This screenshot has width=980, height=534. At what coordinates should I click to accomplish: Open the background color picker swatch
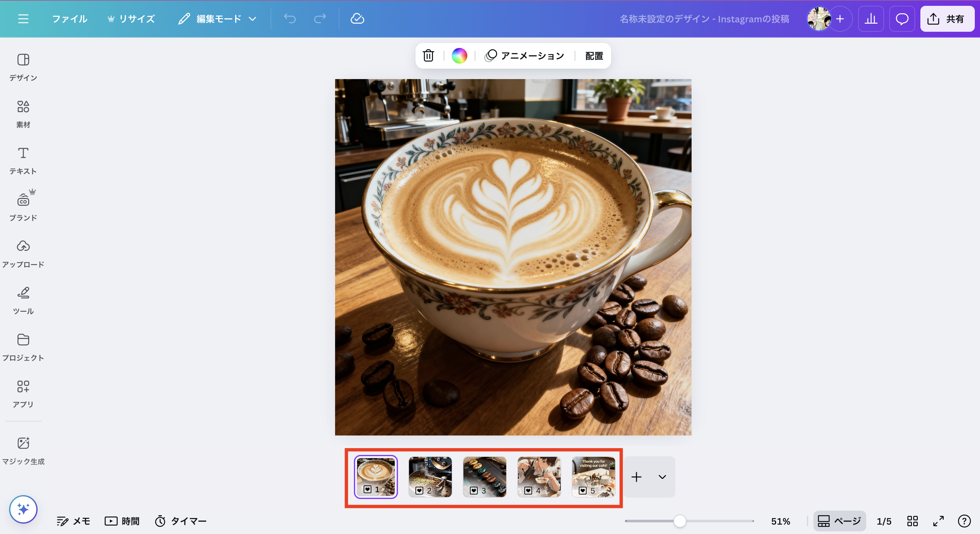point(459,56)
